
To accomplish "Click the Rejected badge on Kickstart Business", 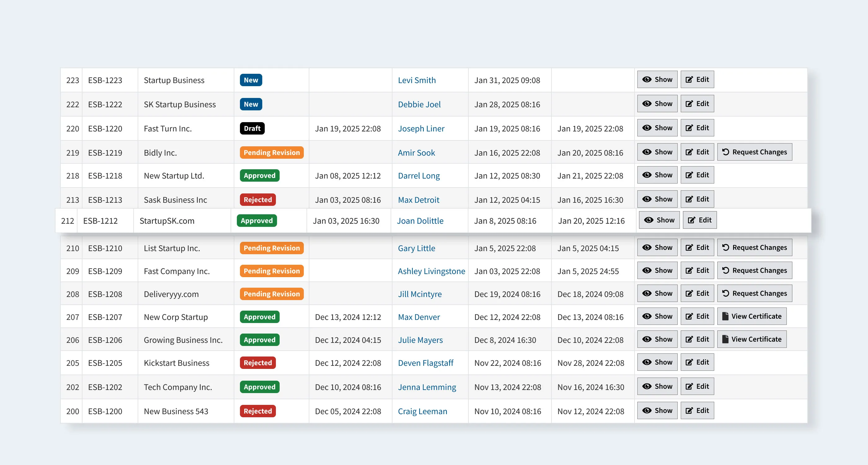I will click(x=257, y=363).
